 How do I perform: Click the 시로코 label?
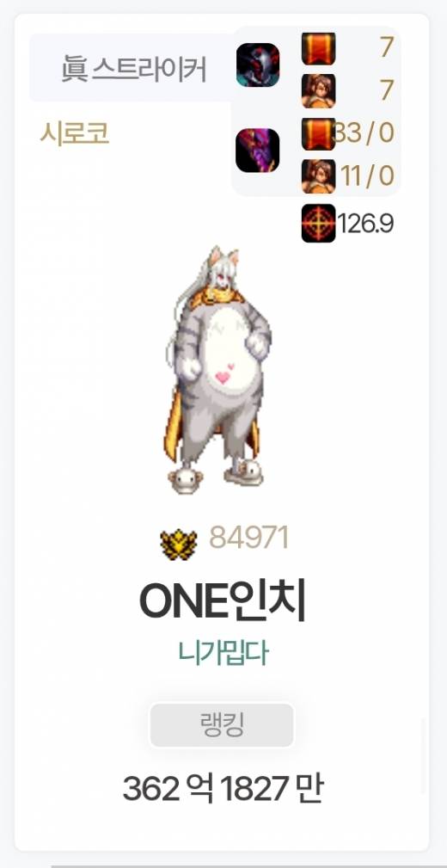pyautogui.click(x=74, y=133)
